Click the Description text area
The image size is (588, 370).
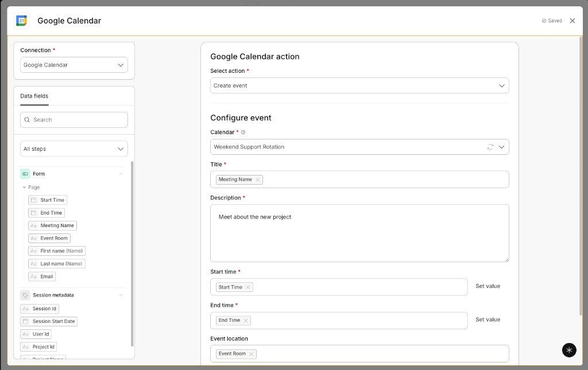[359, 233]
